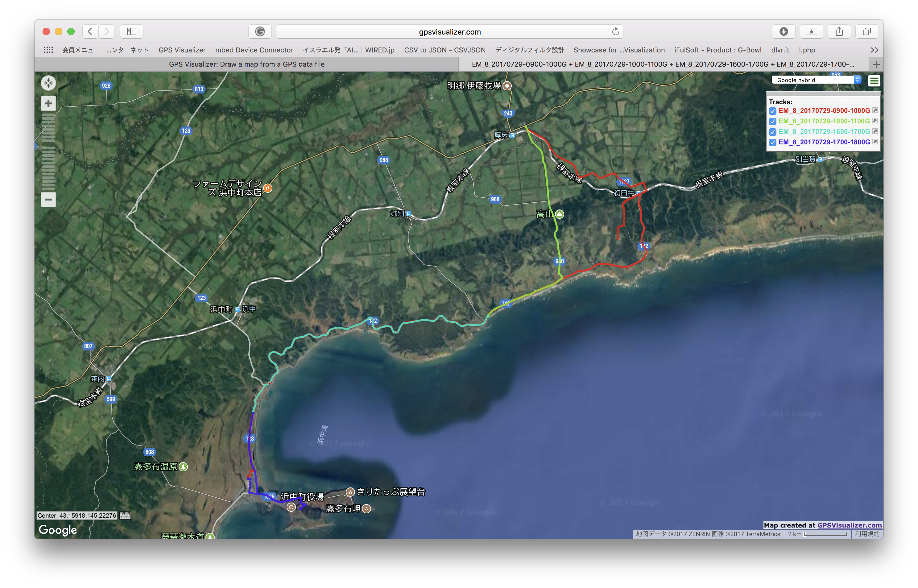Uncheck the EM_8_20170729-1700-1800G track checkbox
This screenshot has width=918, height=588.
pyautogui.click(x=773, y=143)
